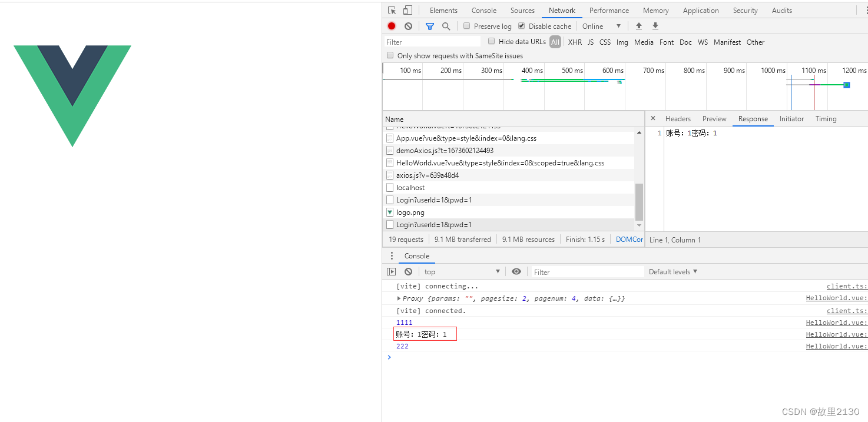Enable Only show requests with SameSite issues
868x422 pixels.
pos(390,55)
